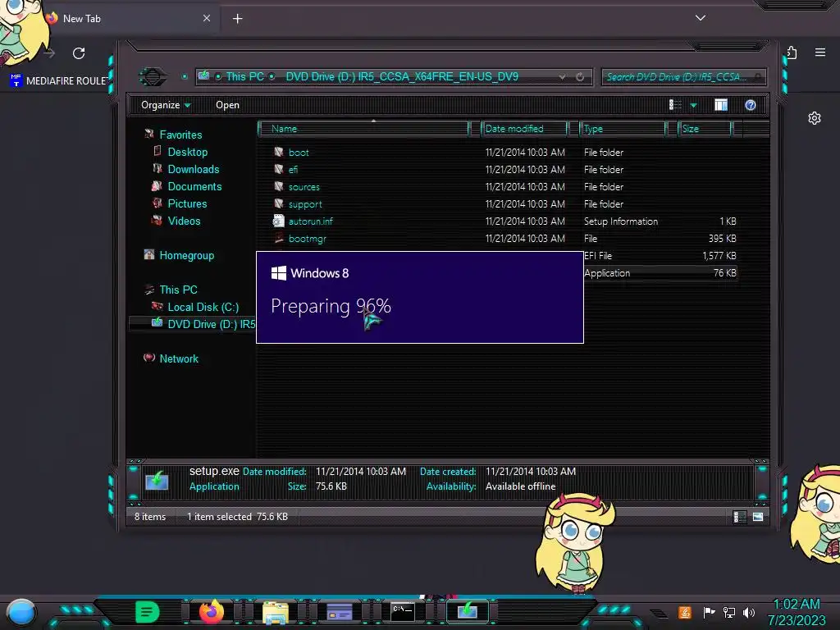Select Pictures in Favorites
840x630 pixels.
(x=187, y=203)
